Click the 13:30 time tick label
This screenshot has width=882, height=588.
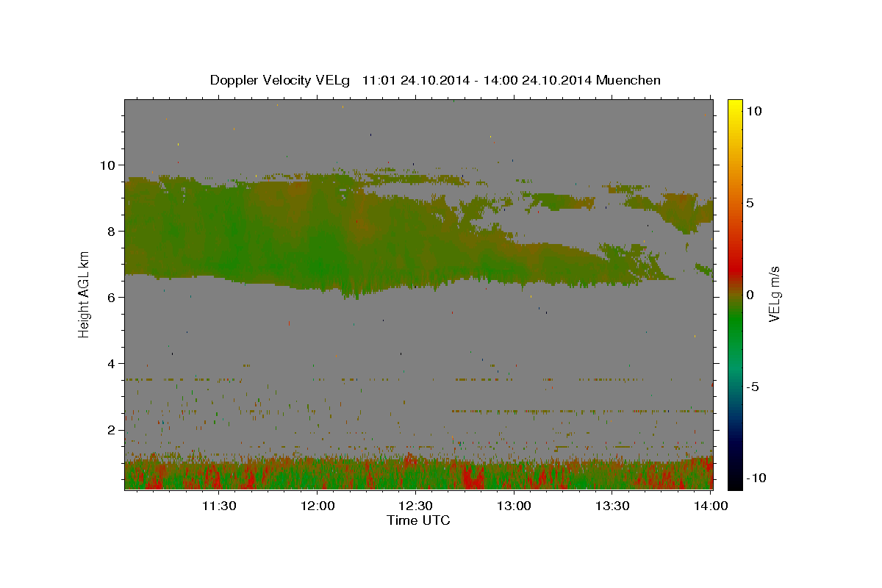click(612, 506)
